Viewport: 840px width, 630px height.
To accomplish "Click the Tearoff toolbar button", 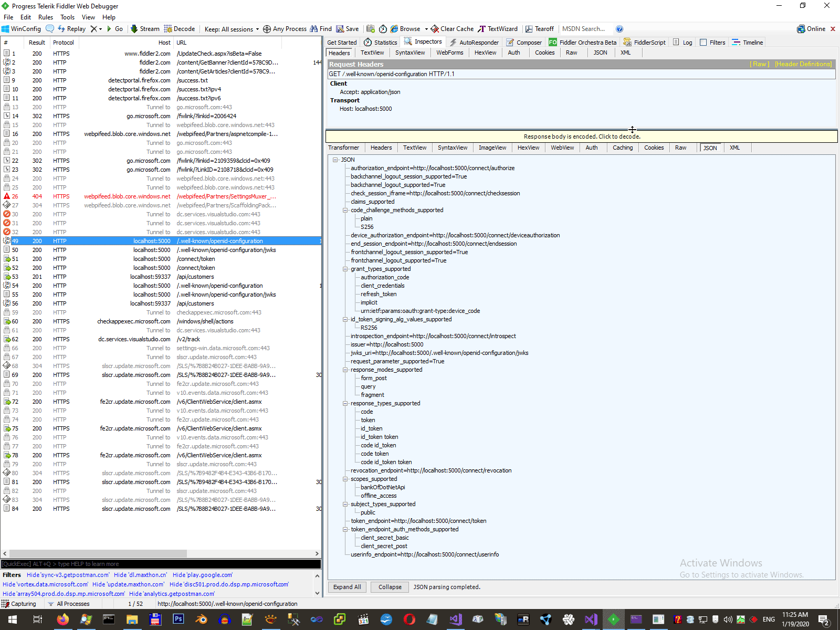I will click(540, 29).
